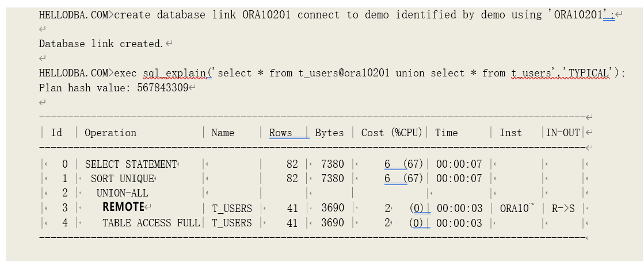Select the Bytes column header
644x266 pixels.
click(329, 133)
